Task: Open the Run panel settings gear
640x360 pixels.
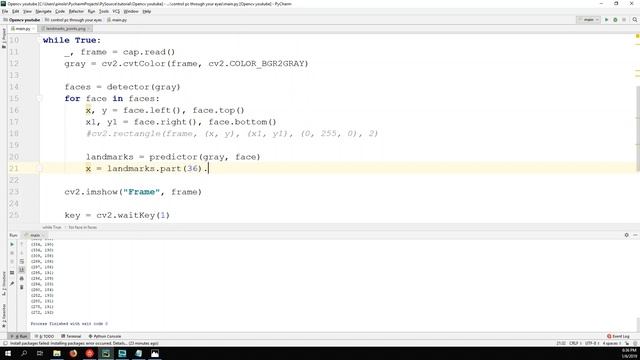Action: tap(627, 235)
